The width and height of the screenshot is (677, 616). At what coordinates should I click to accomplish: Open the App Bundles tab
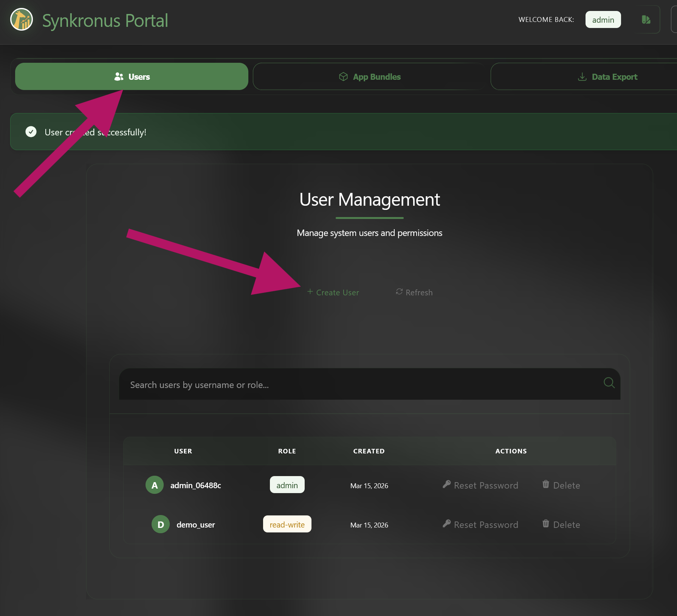tap(369, 76)
